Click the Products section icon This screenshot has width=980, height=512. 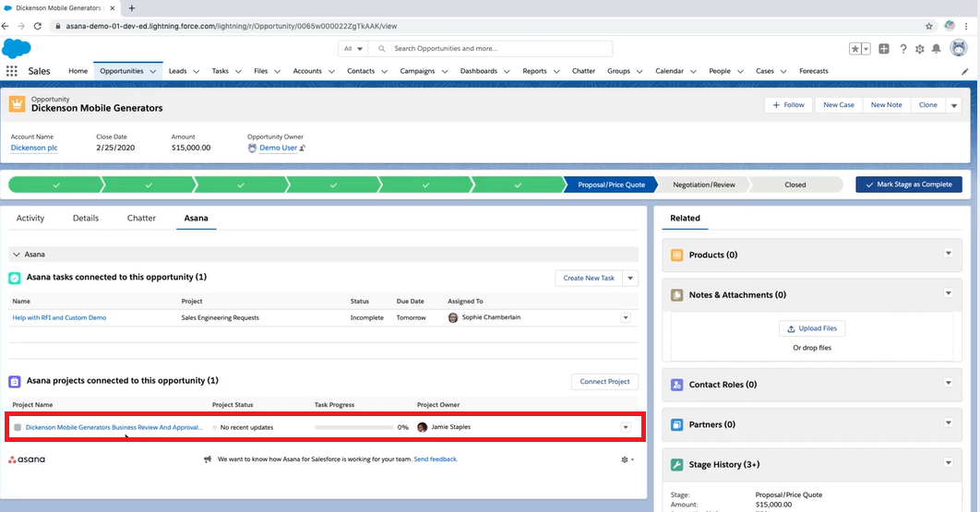pos(677,255)
